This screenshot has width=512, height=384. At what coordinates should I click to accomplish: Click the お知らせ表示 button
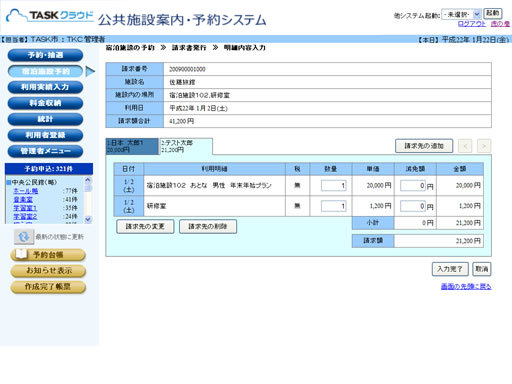tap(48, 271)
